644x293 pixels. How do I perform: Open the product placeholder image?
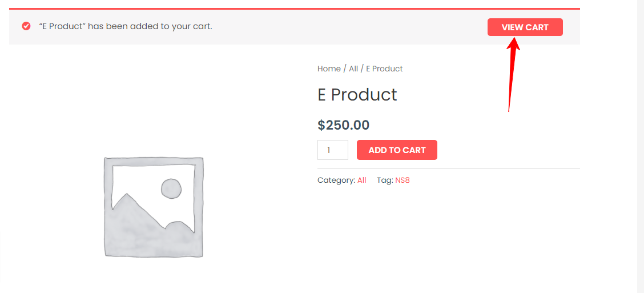tap(154, 207)
